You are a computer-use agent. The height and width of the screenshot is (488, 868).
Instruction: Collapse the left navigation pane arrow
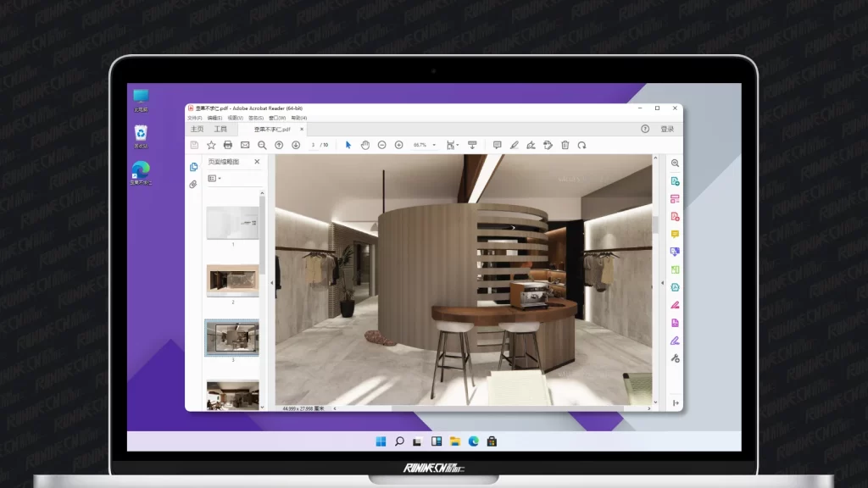271,283
